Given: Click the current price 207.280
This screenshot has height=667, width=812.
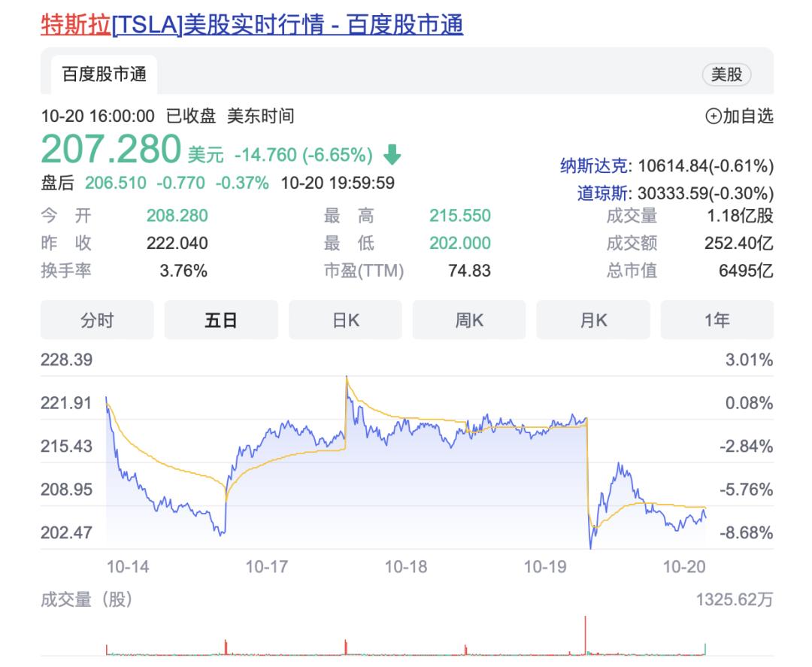Looking at the screenshot, I should tap(111, 149).
